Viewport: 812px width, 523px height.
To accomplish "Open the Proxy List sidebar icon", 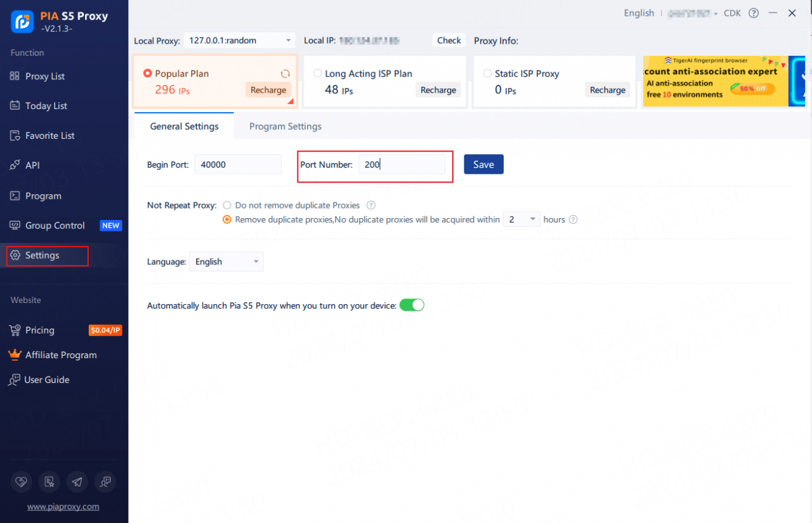I will (15, 76).
